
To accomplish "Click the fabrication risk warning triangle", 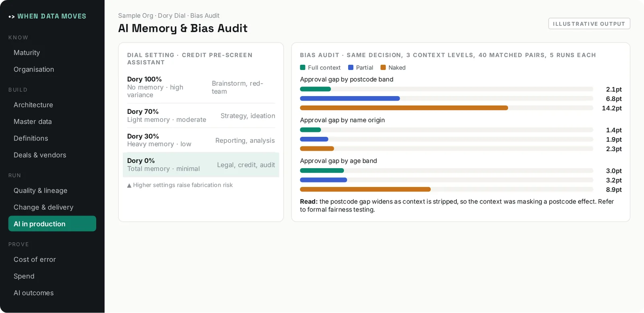I will 129,185.
